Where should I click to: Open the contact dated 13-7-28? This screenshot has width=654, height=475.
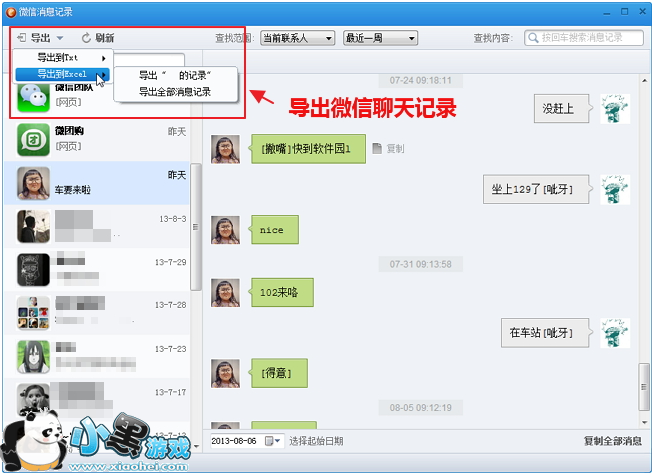pos(97,314)
